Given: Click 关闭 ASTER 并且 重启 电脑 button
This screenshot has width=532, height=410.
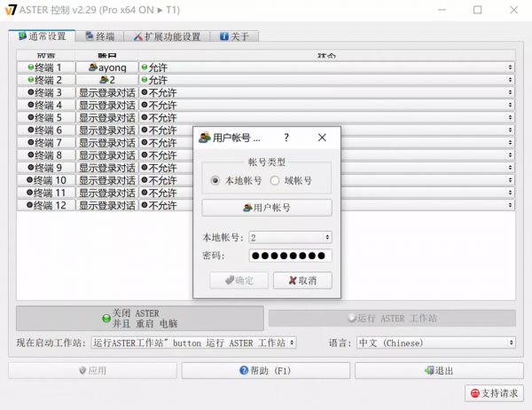Looking at the screenshot, I should click(x=140, y=319).
